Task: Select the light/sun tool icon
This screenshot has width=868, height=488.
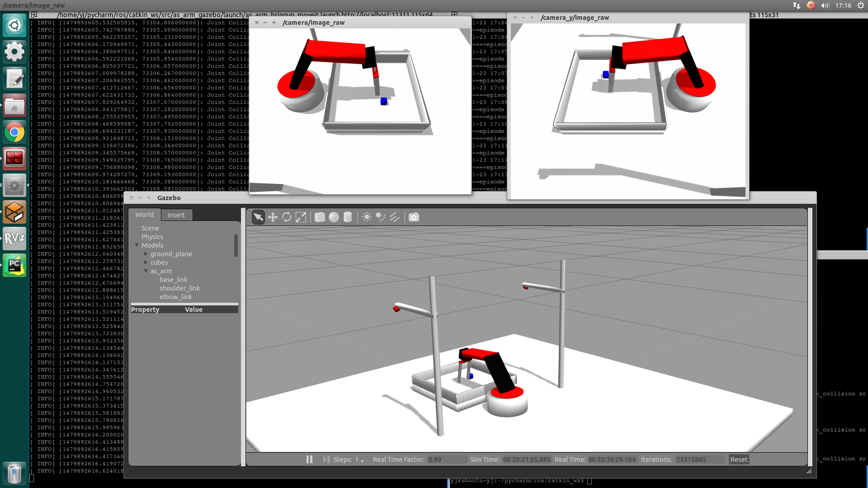Action: point(367,217)
